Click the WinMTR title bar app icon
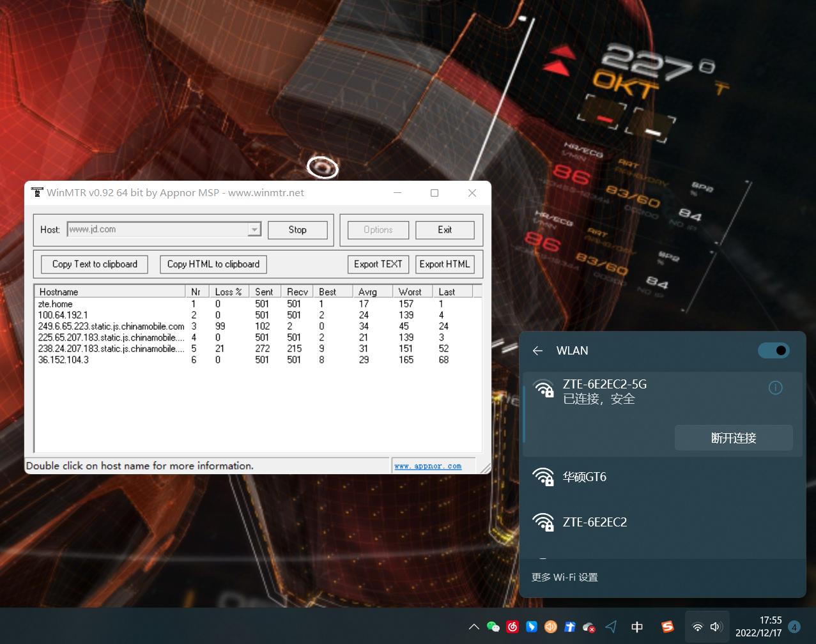816x644 pixels. [x=37, y=192]
